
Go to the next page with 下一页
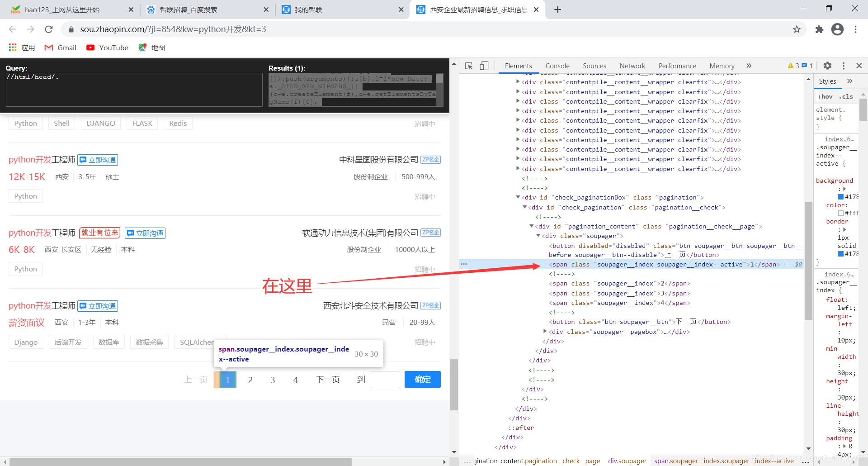(x=328, y=380)
